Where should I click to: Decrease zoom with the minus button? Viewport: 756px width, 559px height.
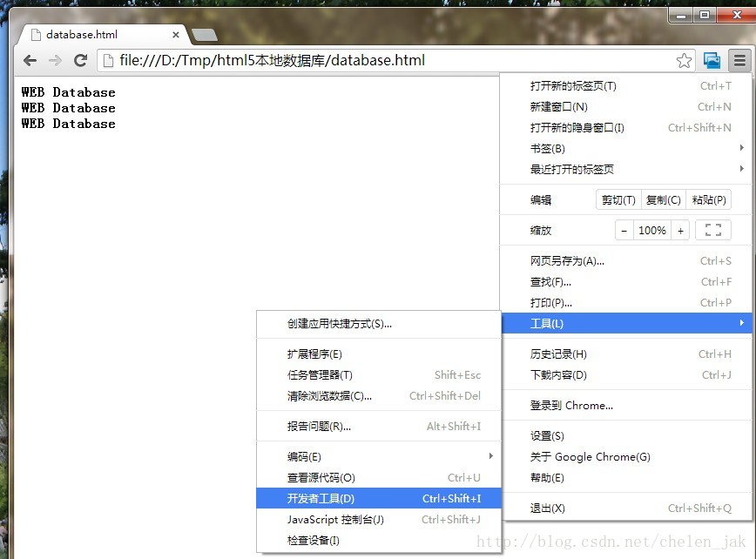pos(624,231)
